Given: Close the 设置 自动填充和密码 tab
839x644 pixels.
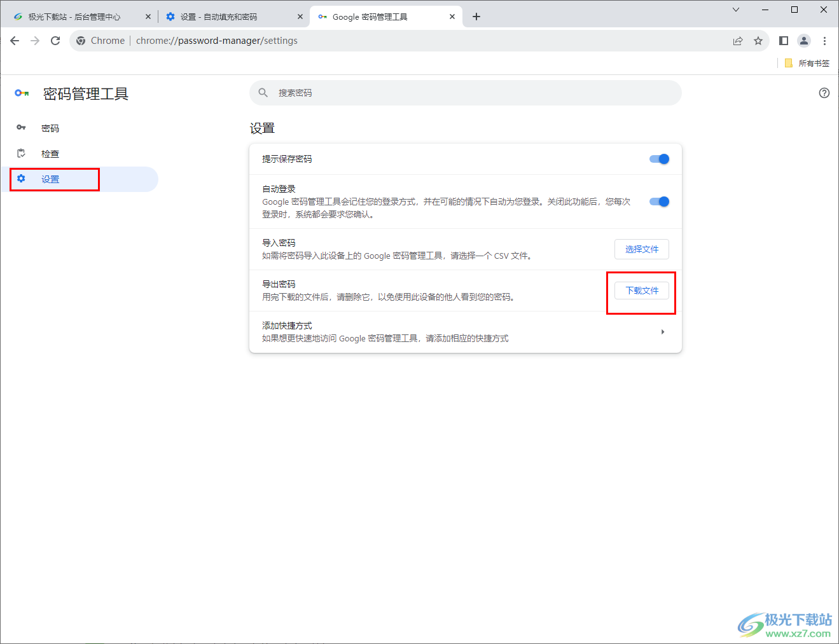Looking at the screenshot, I should [300, 17].
